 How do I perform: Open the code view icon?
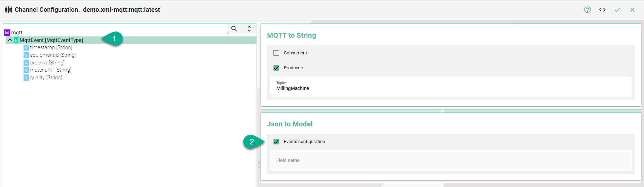[x=602, y=10]
